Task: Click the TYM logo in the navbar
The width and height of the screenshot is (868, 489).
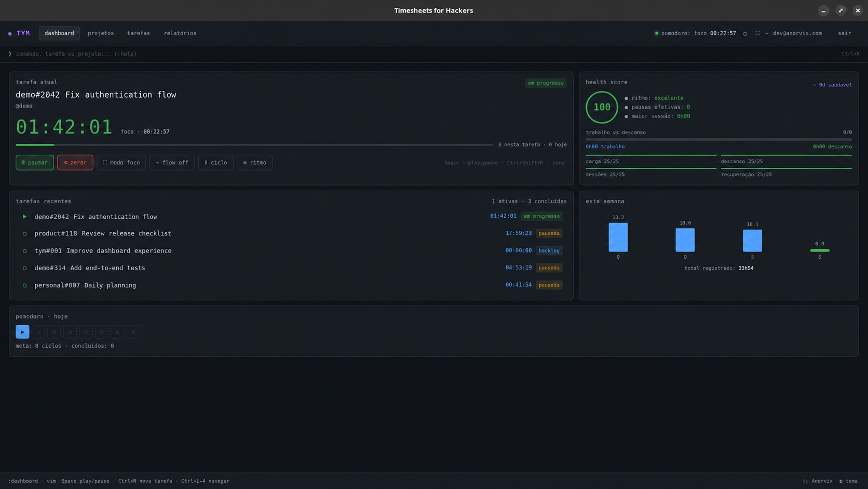Action: tap(19, 33)
